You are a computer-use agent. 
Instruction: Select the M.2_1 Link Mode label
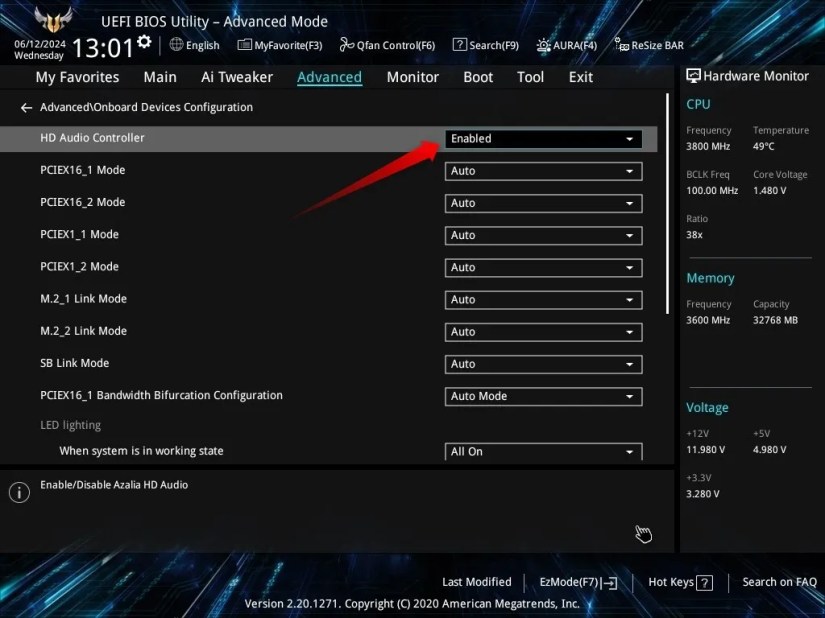(x=83, y=299)
